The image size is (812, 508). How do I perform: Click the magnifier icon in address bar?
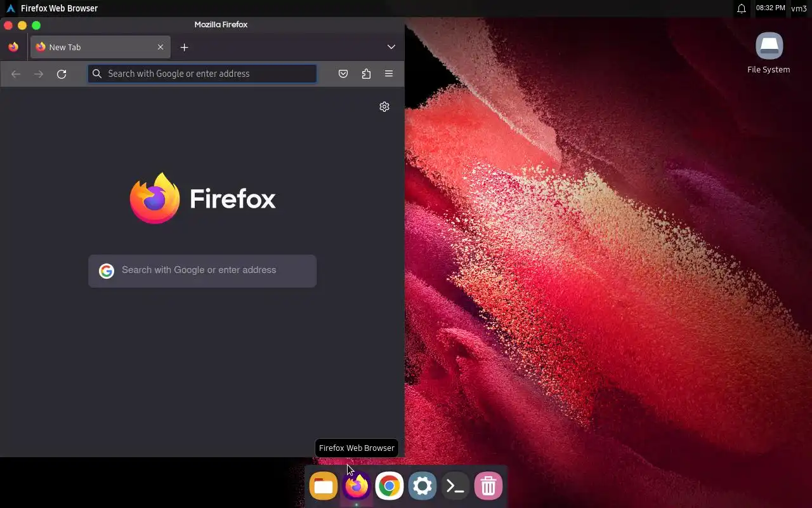pyautogui.click(x=97, y=74)
